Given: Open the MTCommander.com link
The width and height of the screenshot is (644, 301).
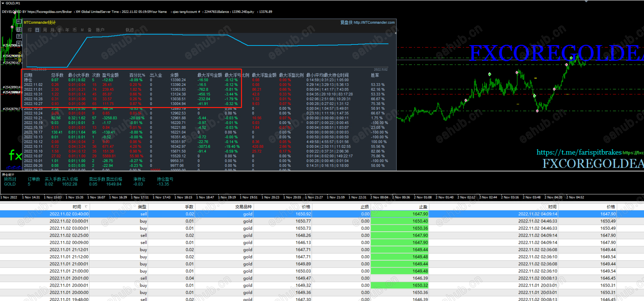Looking at the screenshot, I should [x=374, y=22].
